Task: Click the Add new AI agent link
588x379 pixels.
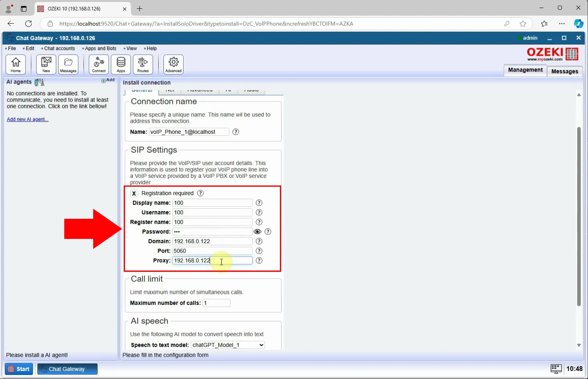Action: (x=28, y=119)
